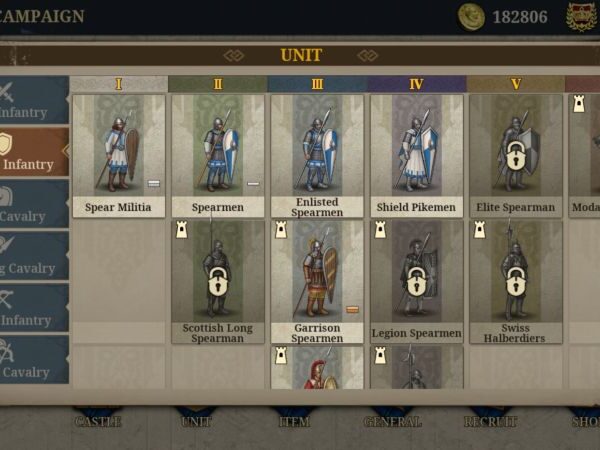Open the laurel crest emblem icon

click(x=582, y=16)
